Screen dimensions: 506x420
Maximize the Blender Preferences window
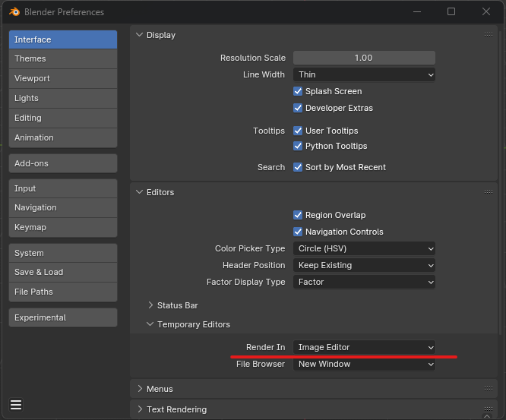coord(451,11)
